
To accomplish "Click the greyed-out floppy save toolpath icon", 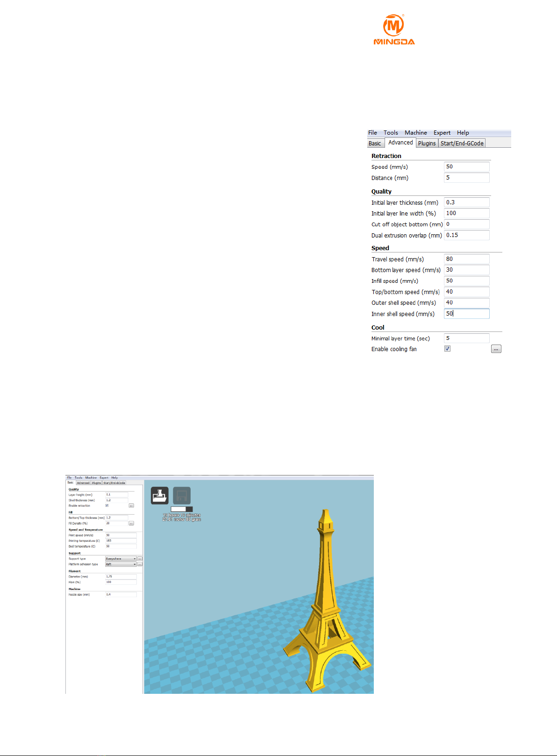I will (x=182, y=496).
